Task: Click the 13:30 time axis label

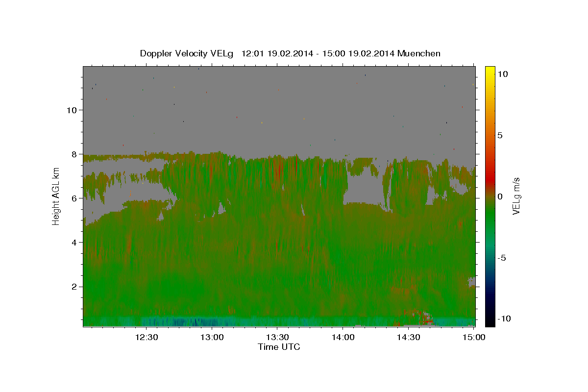Action: pos(277,337)
